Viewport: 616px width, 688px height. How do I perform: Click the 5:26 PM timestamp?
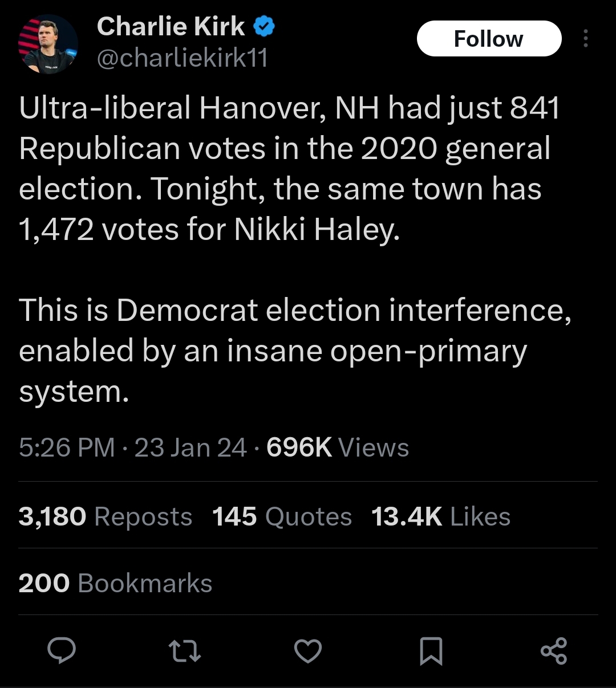pos(67,447)
